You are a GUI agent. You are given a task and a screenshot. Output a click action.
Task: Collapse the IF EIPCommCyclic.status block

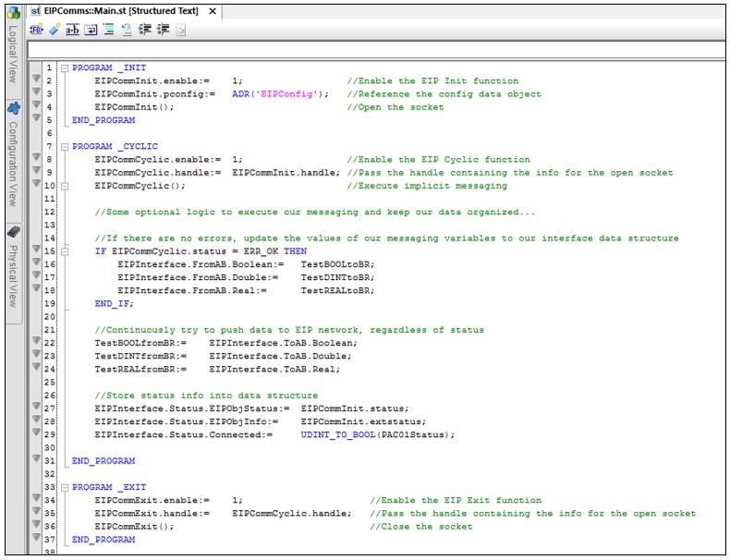click(x=64, y=251)
